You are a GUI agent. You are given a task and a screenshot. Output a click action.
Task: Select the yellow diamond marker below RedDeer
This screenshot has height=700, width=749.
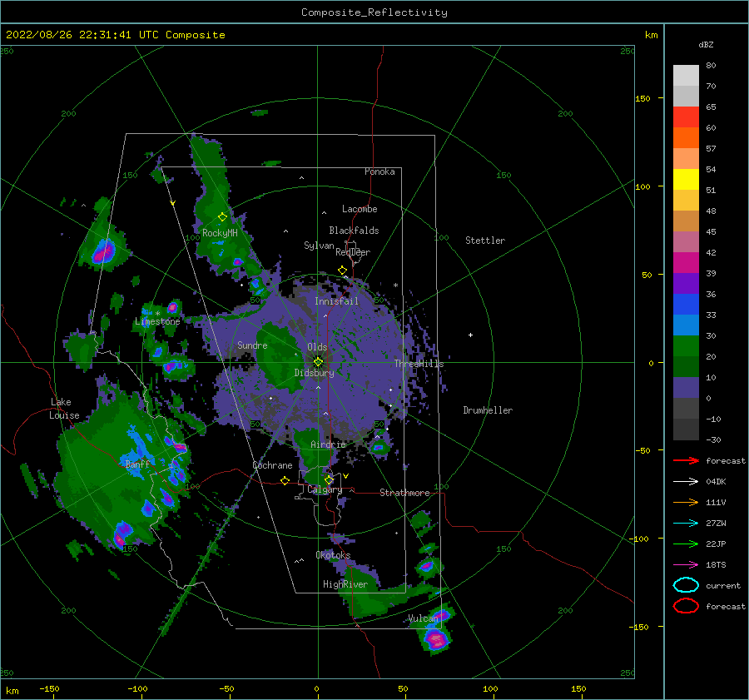342,271
